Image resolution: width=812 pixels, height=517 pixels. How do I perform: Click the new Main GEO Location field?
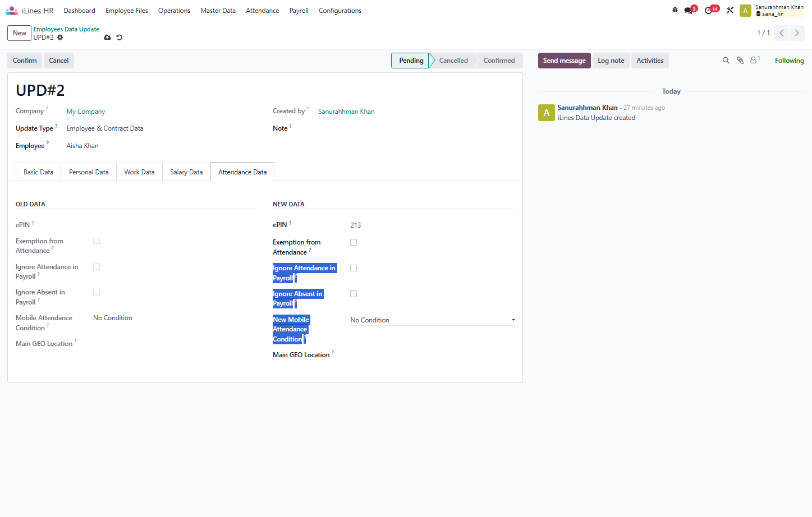click(433, 355)
